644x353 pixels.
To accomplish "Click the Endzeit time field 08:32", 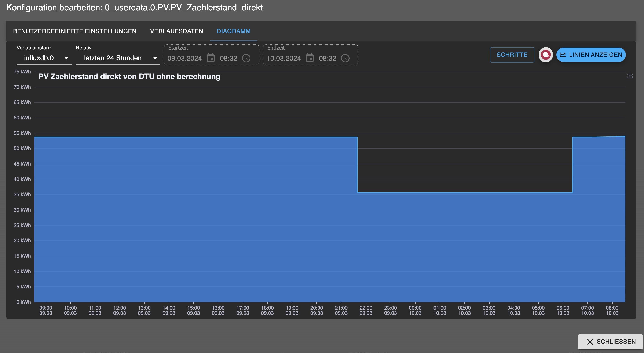I will (x=327, y=59).
